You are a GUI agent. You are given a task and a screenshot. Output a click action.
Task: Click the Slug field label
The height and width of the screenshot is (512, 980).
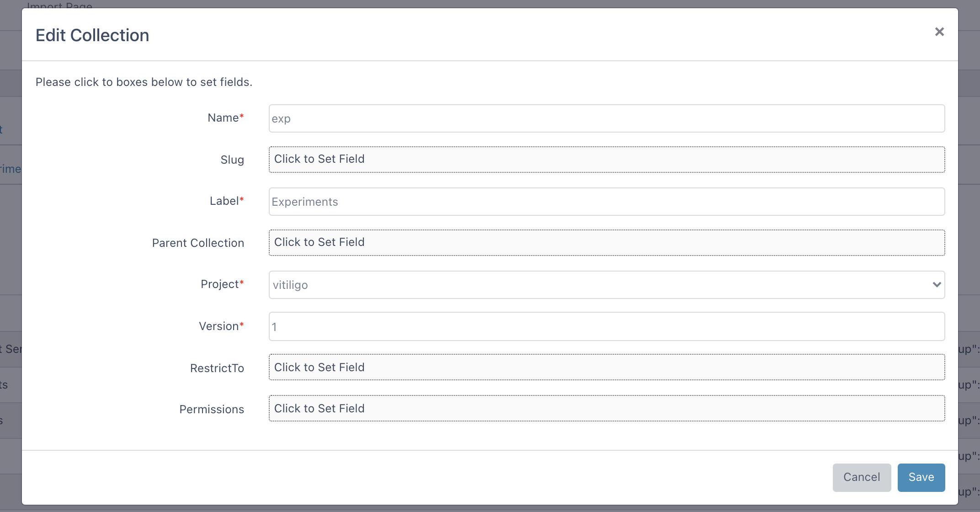coord(232,160)
